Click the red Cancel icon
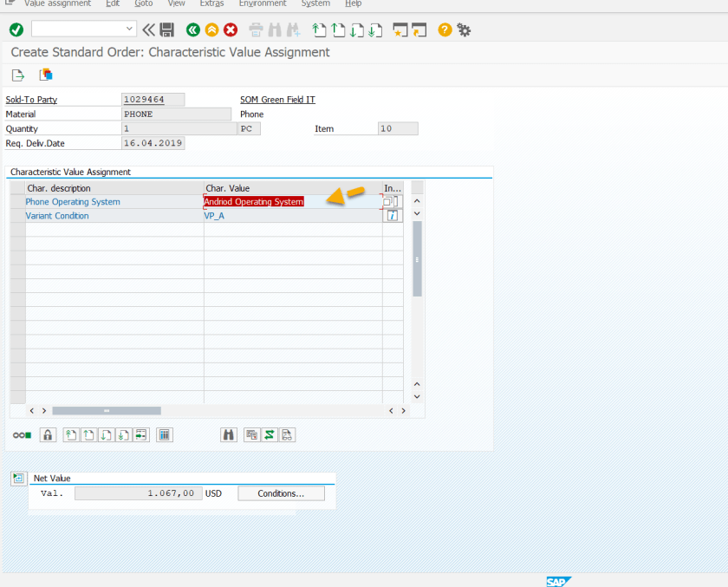 (x=231, y=30)
